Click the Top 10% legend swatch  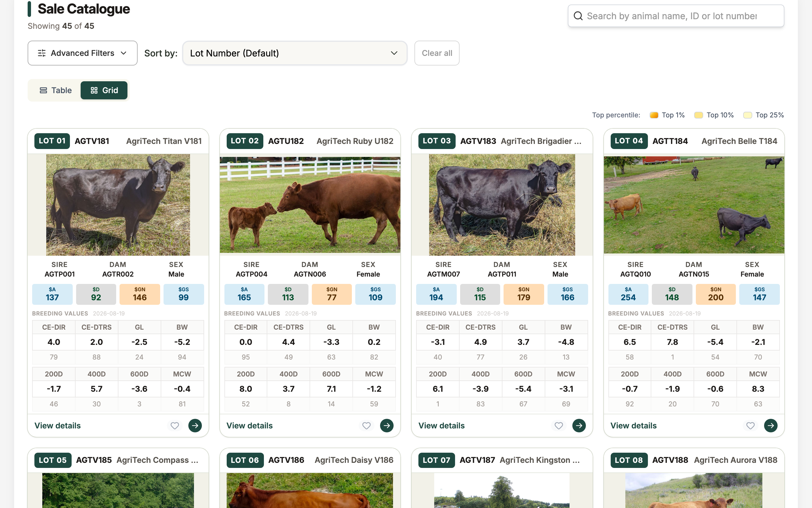699,115
